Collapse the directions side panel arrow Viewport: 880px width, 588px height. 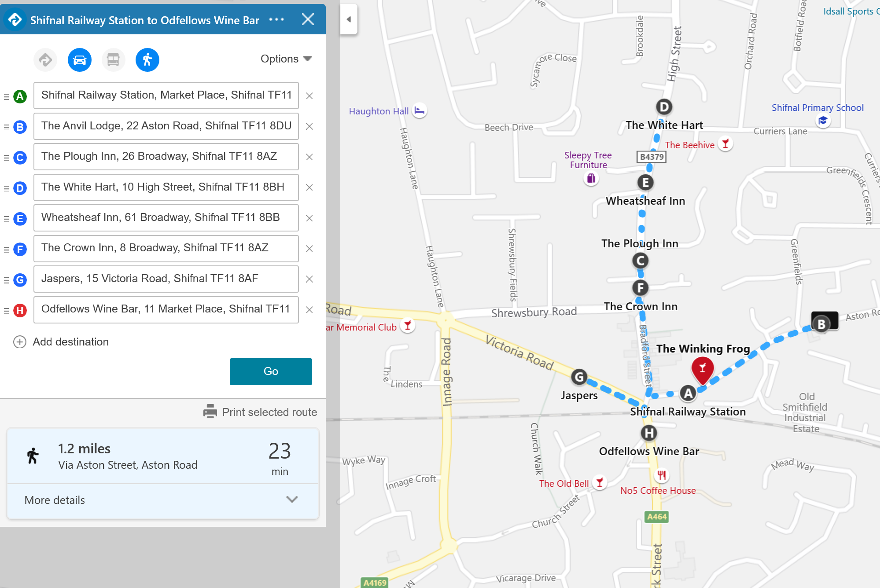349,19
